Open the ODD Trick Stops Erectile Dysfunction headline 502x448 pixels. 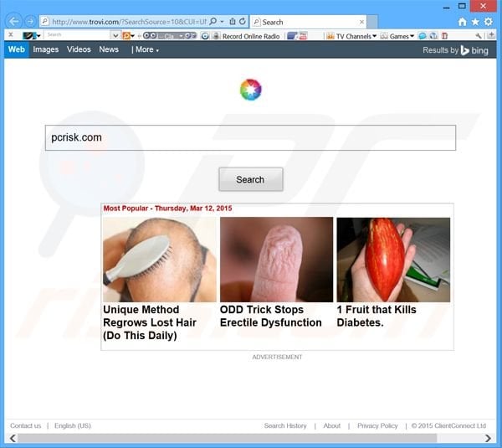[271, 316]
